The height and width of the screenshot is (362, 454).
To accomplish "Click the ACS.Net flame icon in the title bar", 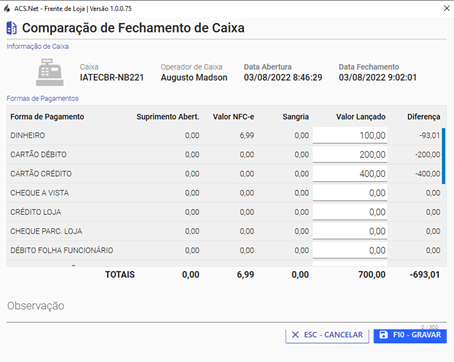I will pyautogui.click(x=7, y=9).
